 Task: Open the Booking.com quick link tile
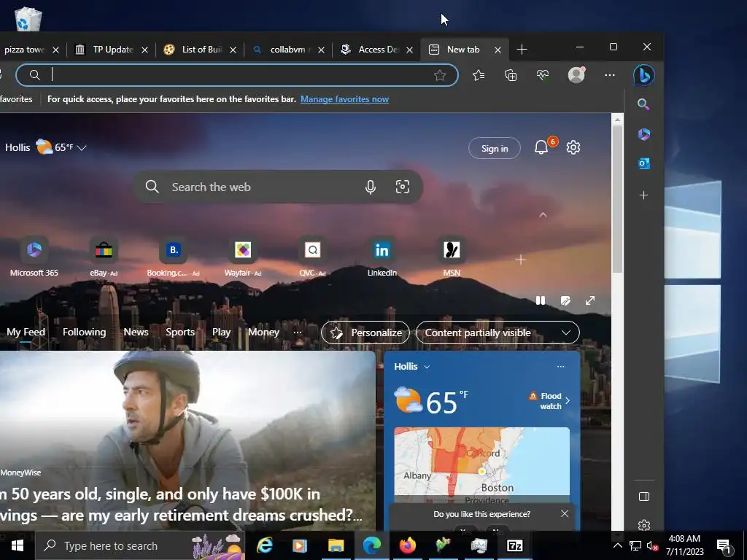point(174,257)
